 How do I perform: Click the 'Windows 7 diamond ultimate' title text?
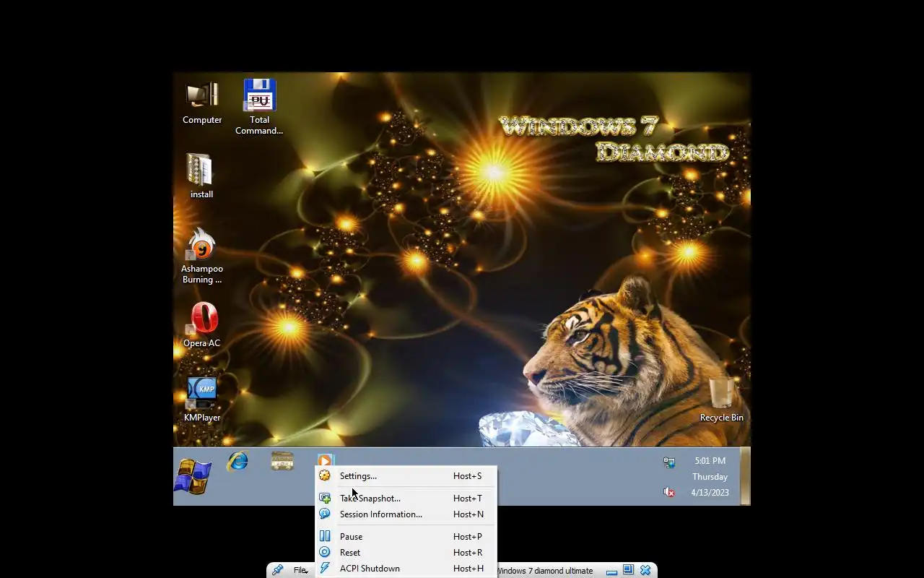pos(545,571)
